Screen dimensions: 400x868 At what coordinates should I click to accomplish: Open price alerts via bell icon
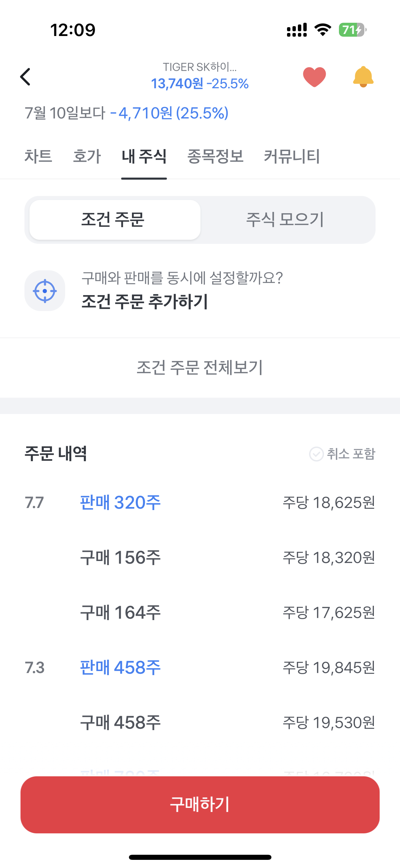363,76
